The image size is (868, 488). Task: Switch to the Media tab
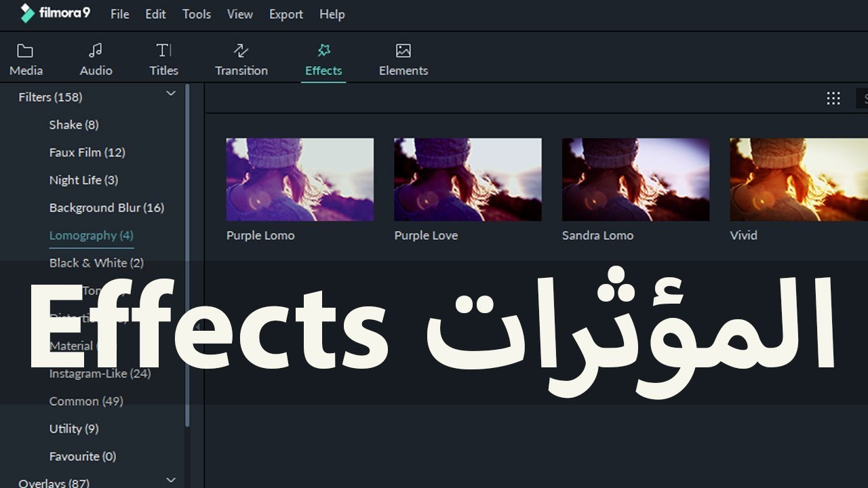(26, 60)
